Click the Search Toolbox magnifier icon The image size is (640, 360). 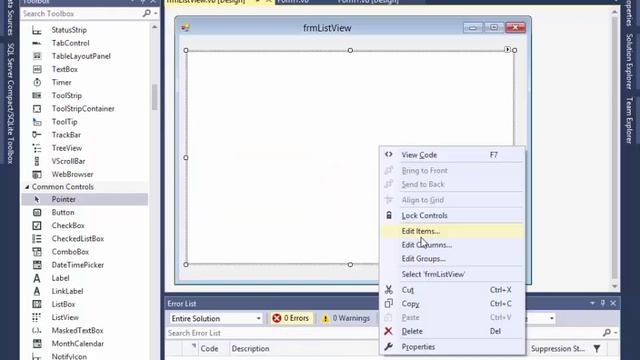[x=147, y=13]
